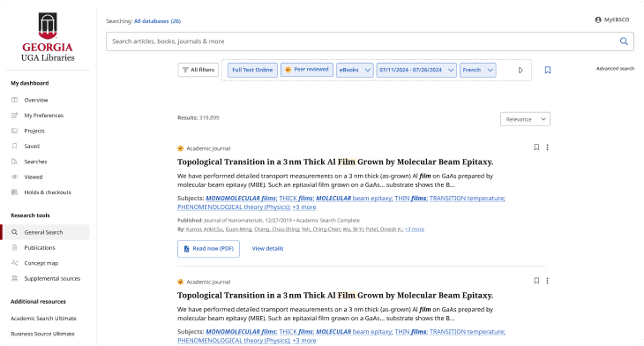Viewport: 644px width, 346px height.
Task: Bookmark the second Topological Transition result
Action: click(x=536, y=281)
